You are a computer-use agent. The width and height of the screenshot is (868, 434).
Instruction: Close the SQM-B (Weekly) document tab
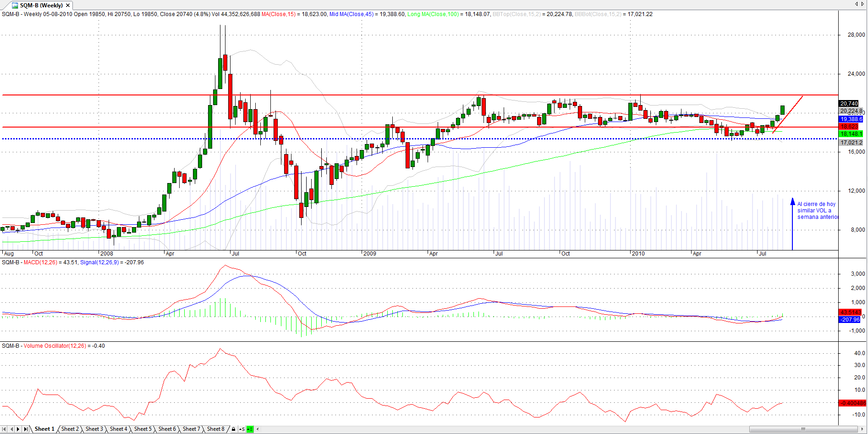point(68,6)
